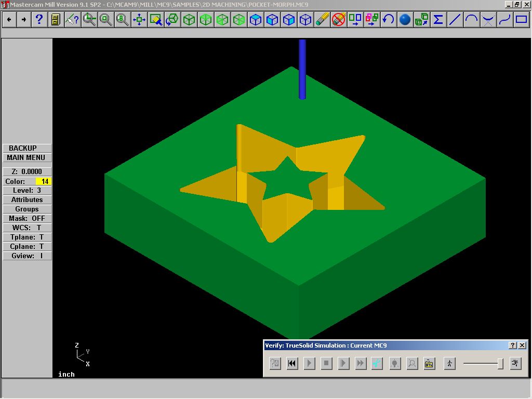Change Tplane: T setting
Viewport: 532px width, 399px height.
(27, 237)
